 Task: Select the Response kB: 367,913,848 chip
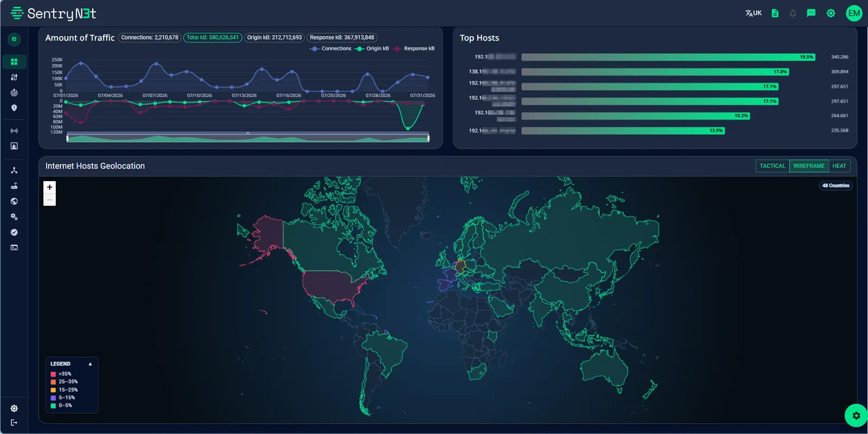click(342, 37)
